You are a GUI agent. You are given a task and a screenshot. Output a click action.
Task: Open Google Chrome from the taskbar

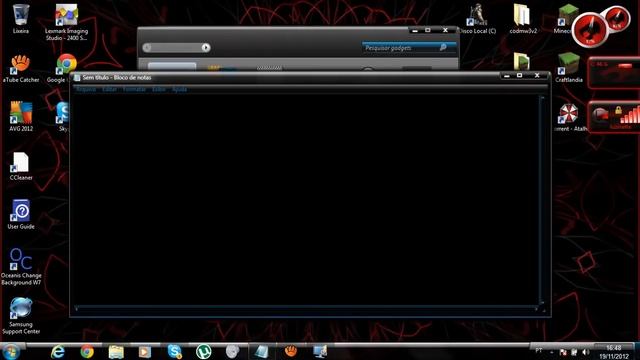tap(87, 351)
